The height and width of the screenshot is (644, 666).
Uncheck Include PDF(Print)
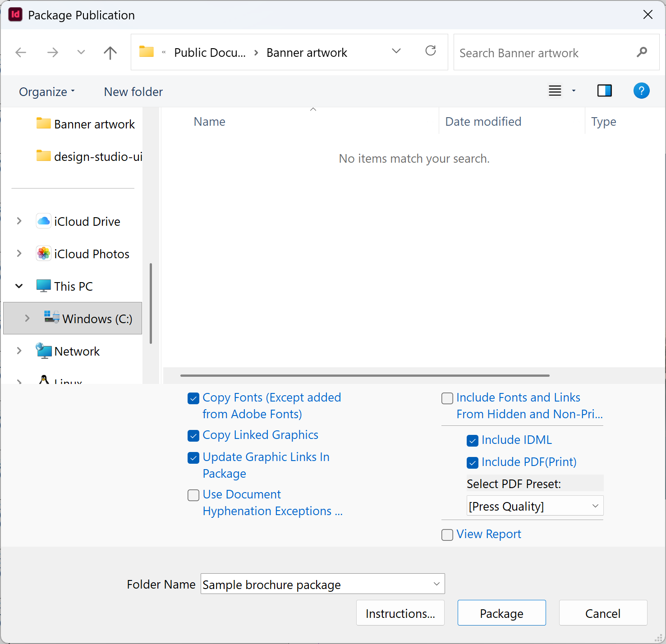click(x=473, y=463)
